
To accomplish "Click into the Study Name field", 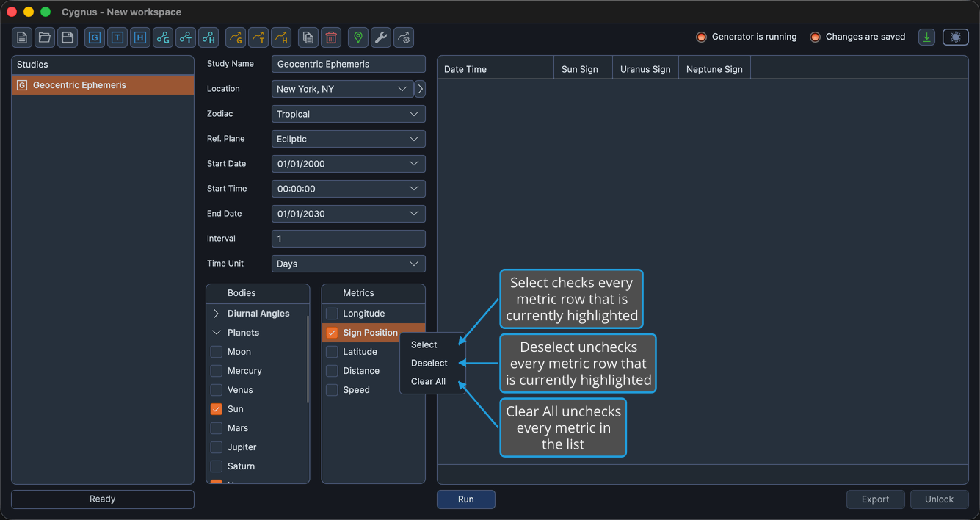I will pos(348,64).
